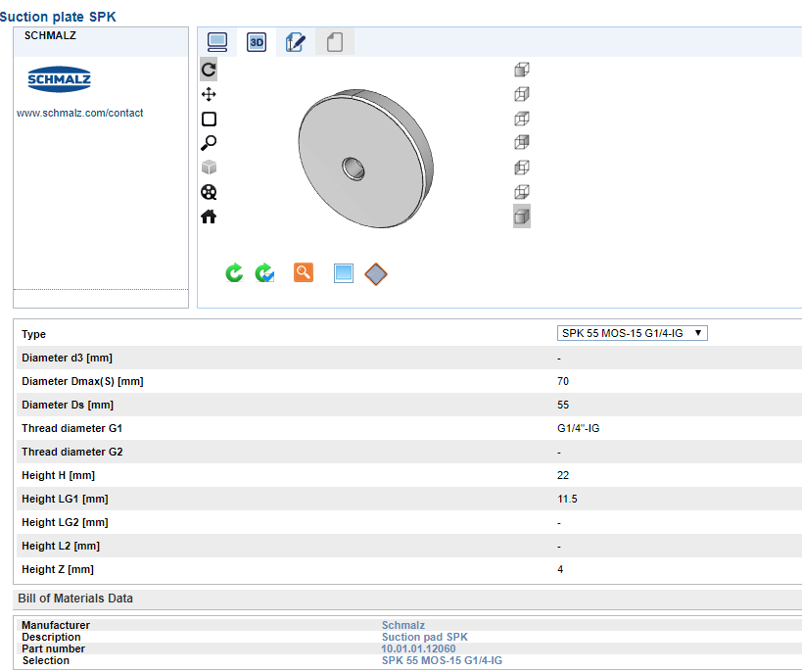
Task: Select Thread diameter G1 value G1/4"-IG
Action: pos(578,428)
